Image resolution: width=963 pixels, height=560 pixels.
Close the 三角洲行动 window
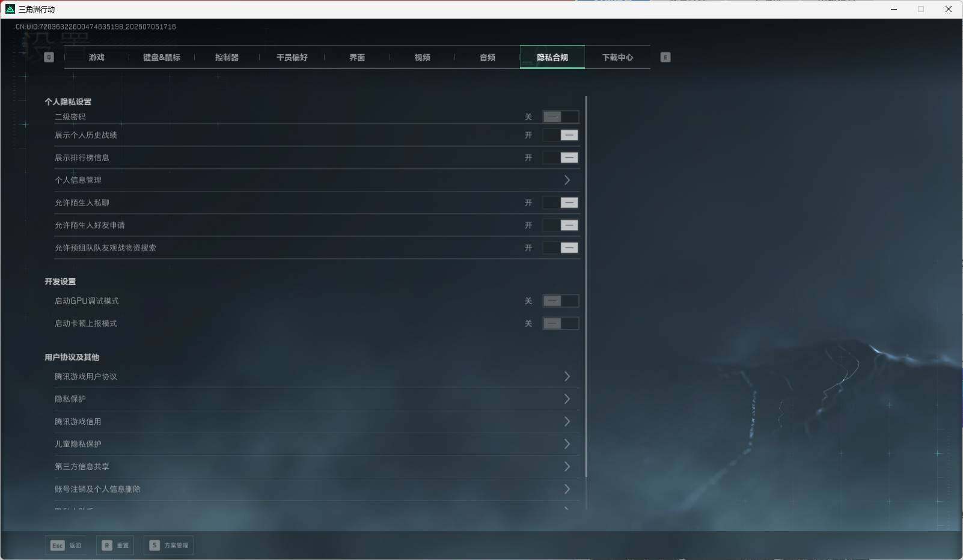coord(949,9)
